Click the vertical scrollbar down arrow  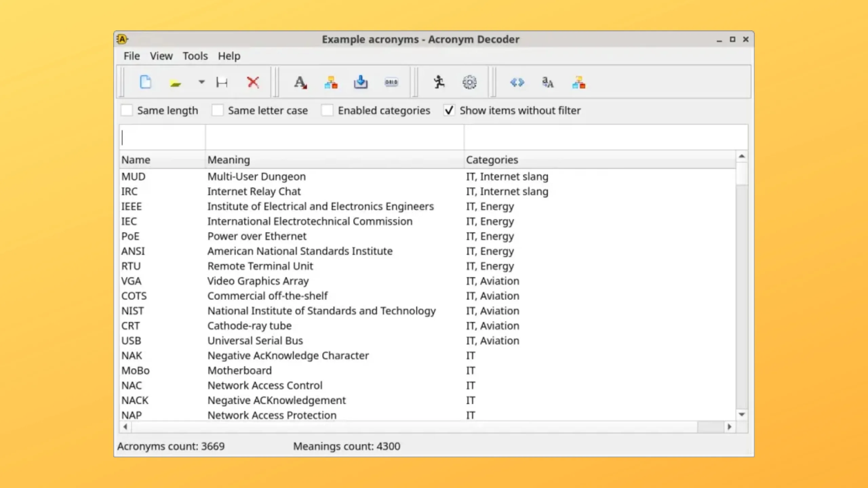click(742, 414)
